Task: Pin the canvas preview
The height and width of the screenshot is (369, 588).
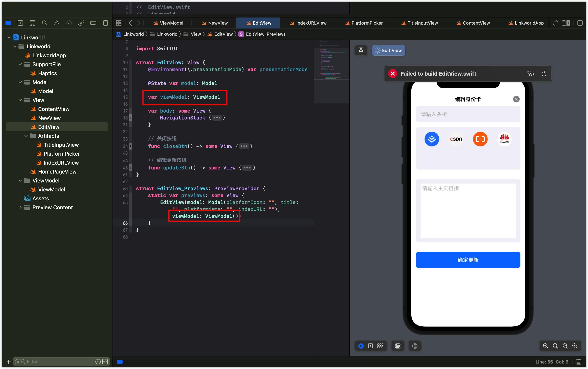Action: (x=361, y=50)
